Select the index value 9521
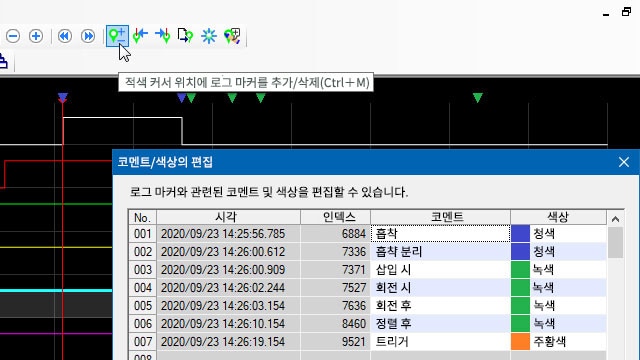Viewport: 640px width, 360px height. tap(336, 341)
